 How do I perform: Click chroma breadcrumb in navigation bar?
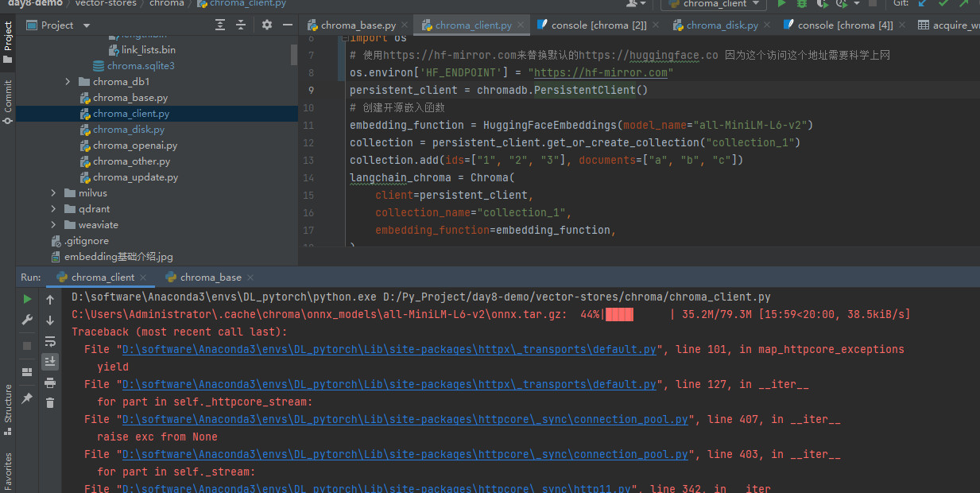[166, 4]
